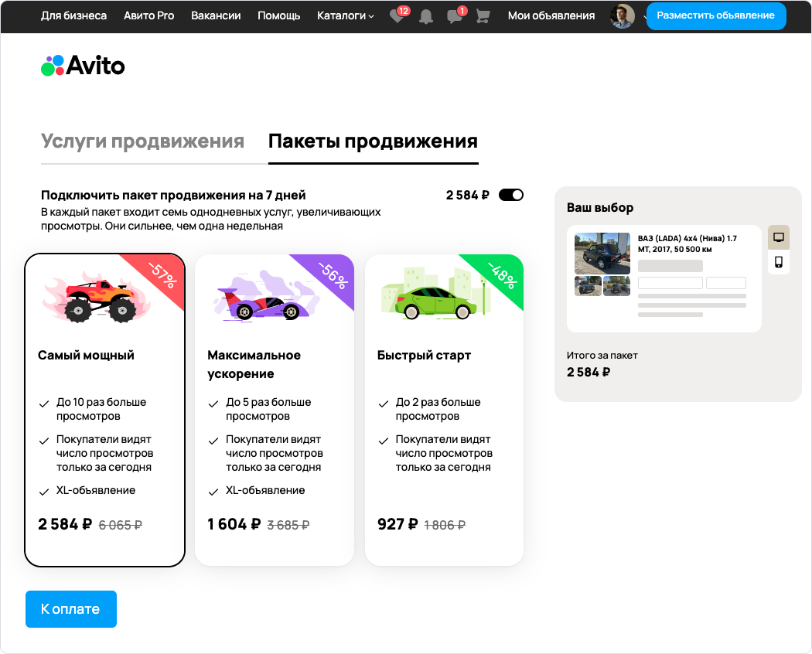Expand the profile menu arrow beside avatar
812x654 pixels.
[645, 16]
